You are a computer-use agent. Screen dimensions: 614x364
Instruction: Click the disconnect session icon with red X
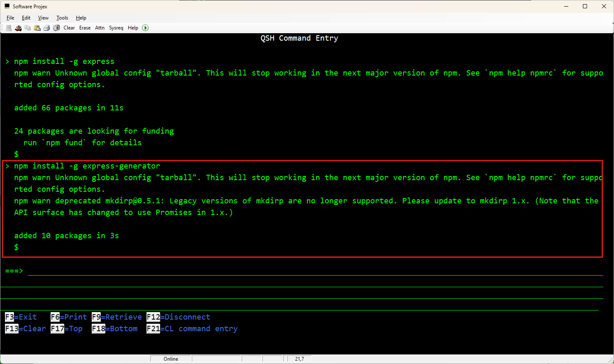tap(18, 28)
